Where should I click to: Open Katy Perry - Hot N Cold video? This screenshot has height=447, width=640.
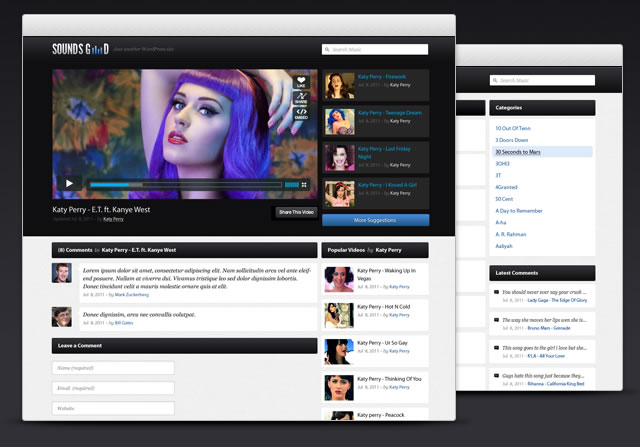[384, 307]
